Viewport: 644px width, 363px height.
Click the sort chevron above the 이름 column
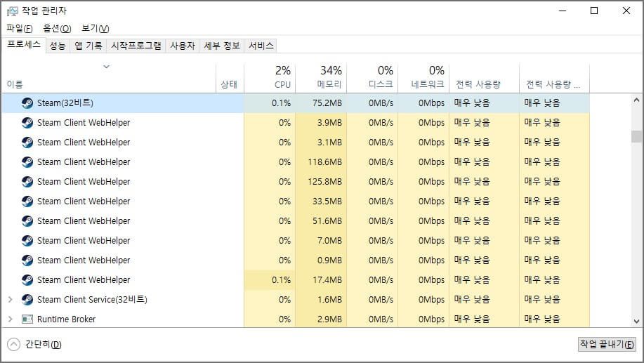(106, 67)
